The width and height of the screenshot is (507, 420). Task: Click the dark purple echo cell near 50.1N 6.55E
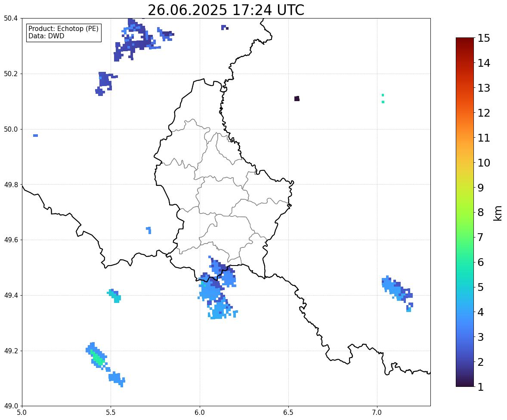point(297,99)
